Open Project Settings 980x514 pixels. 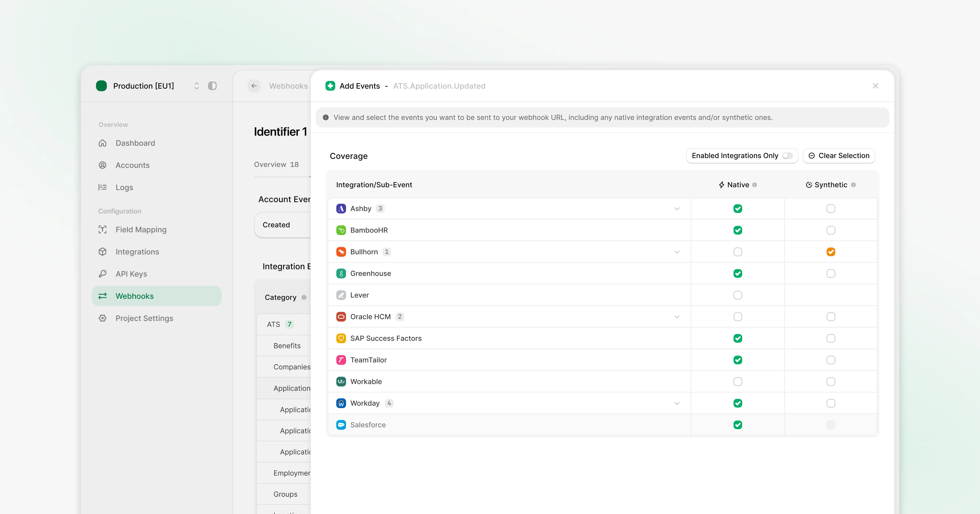(144, 318)
